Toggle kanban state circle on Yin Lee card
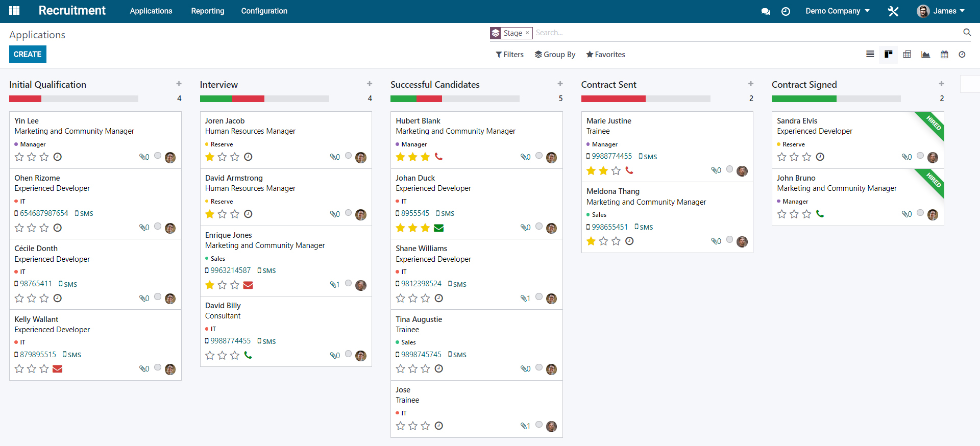Screen dimensions: 980x446 coord(158,156)
